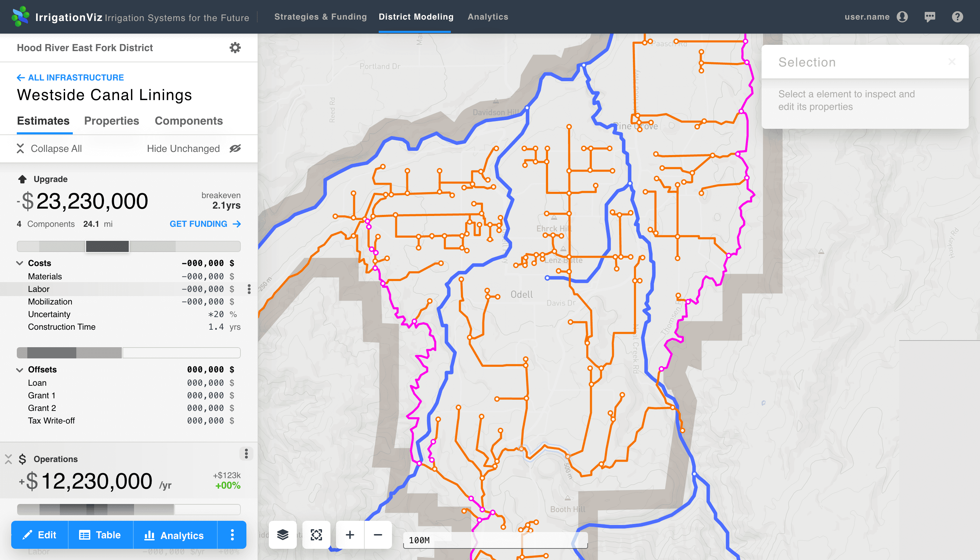The width and height of the screenshot is (980, 560).
Task: Select the Construction Time row
Action: pyautogui.click(x=128, y=327)
